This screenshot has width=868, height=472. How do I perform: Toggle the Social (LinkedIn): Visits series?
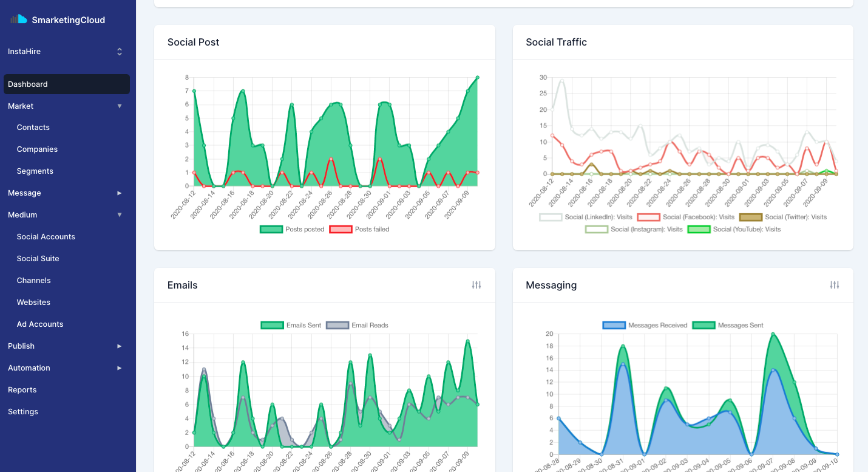point(549,217)
